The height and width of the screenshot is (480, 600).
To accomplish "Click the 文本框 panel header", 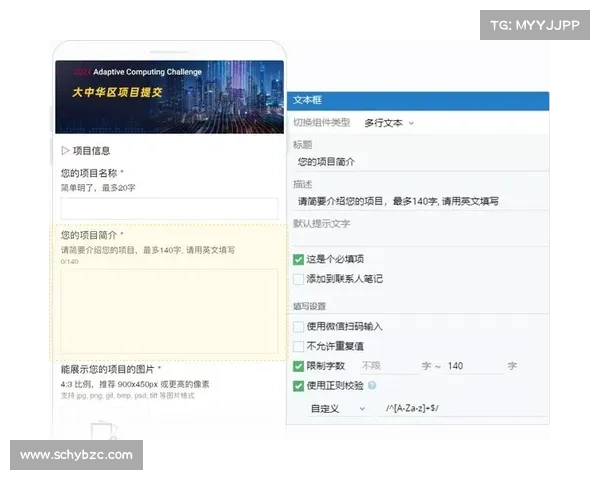I will pos(418,101).
